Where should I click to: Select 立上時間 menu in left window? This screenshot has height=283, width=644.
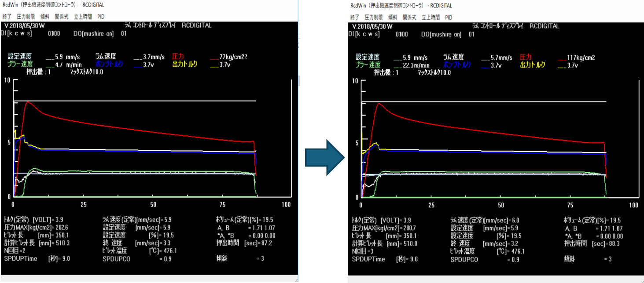[83, 16]
